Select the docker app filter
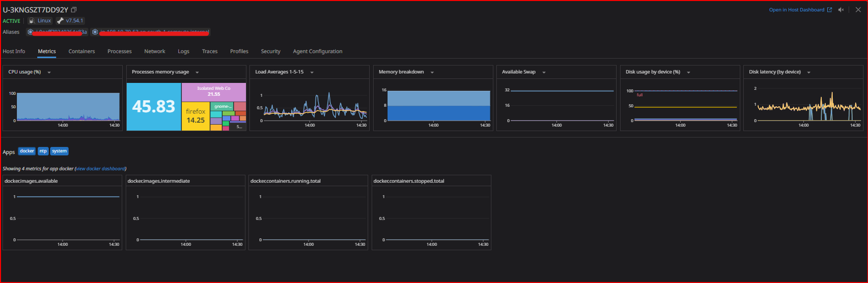The height and width of the screenshot is (283, 868). [27, 151]
